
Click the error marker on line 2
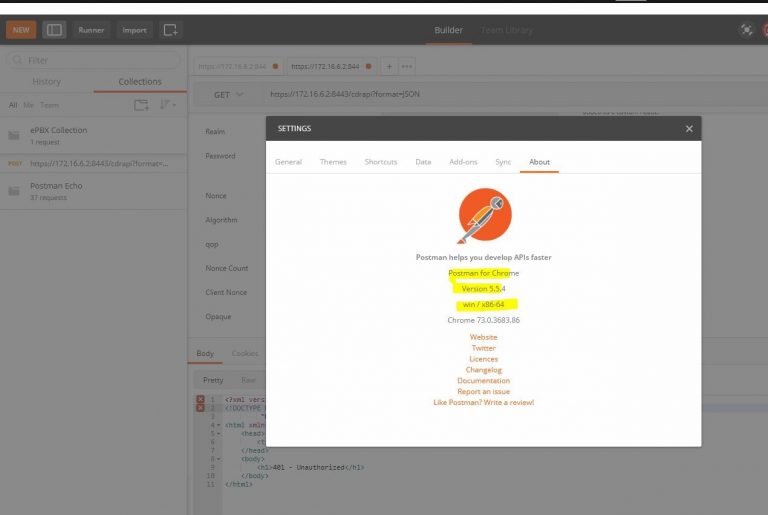pyautogui.click(x=200, y=408)
